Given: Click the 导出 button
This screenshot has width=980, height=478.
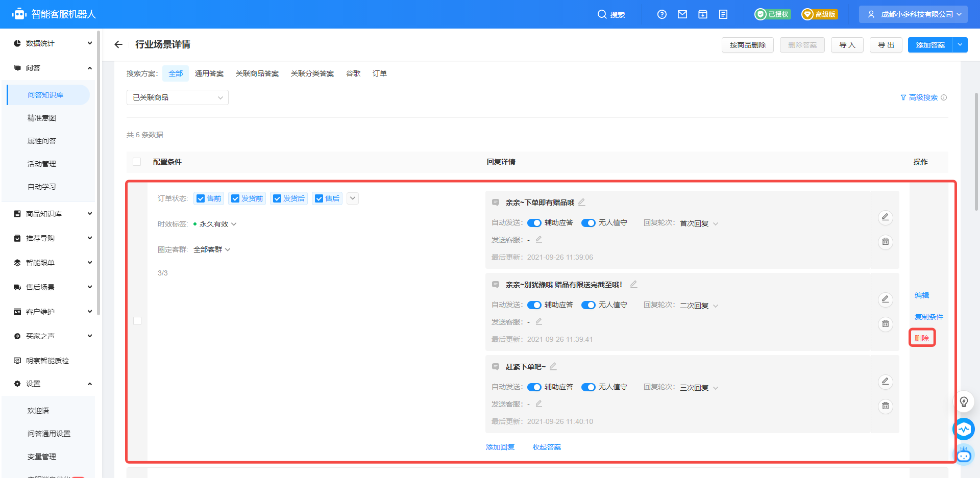Looking at the screenshot, I should 886,45.
